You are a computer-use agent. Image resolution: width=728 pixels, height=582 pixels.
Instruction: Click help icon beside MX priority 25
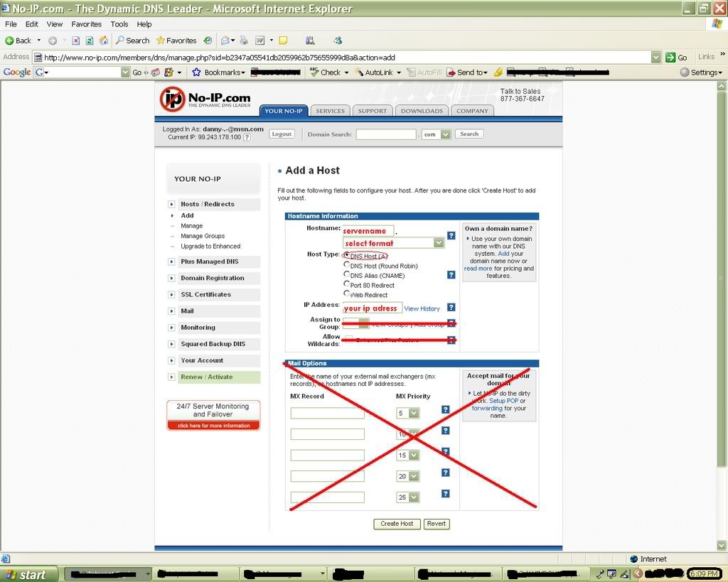click(445, 493)
